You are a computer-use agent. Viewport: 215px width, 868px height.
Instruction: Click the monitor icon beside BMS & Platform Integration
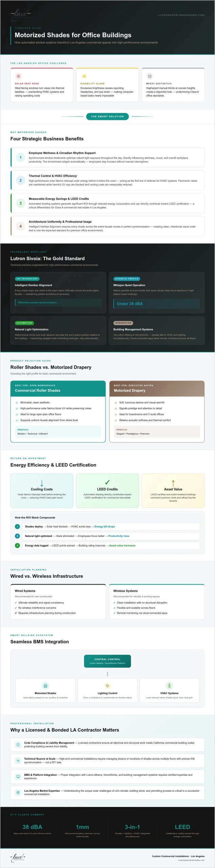18,777
